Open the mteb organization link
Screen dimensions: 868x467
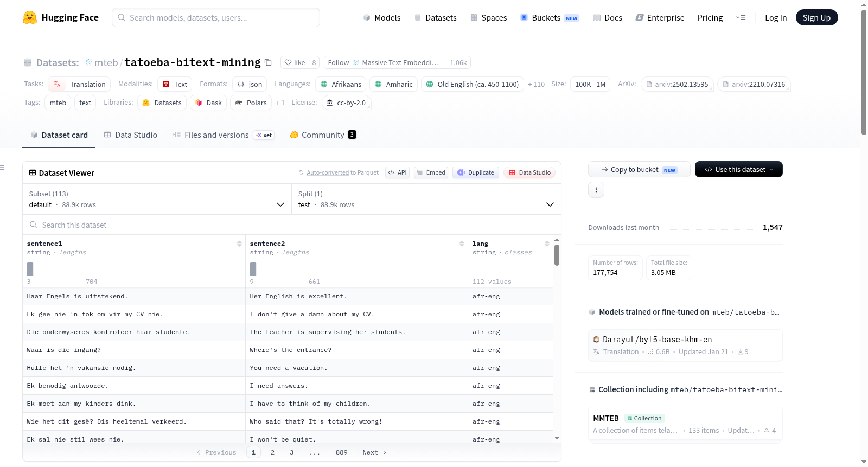(x=106, y=62)
